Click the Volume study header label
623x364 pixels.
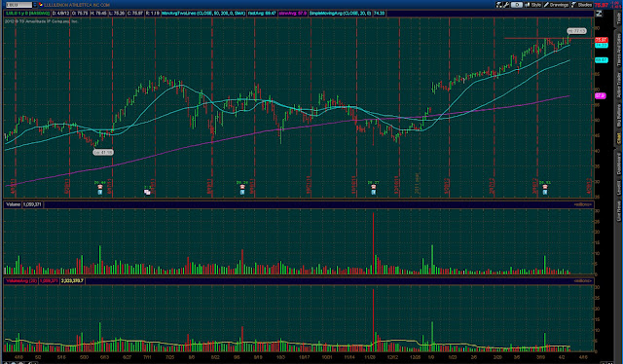13,204
